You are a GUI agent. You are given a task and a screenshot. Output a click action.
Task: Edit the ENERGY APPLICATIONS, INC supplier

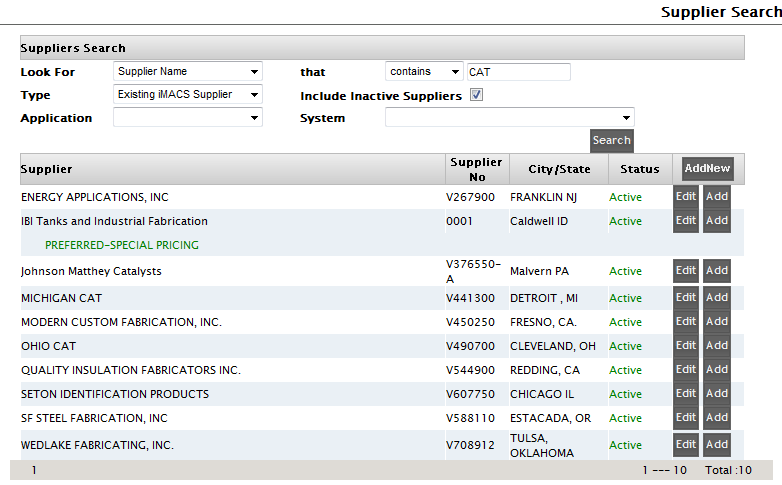(686, 197)
